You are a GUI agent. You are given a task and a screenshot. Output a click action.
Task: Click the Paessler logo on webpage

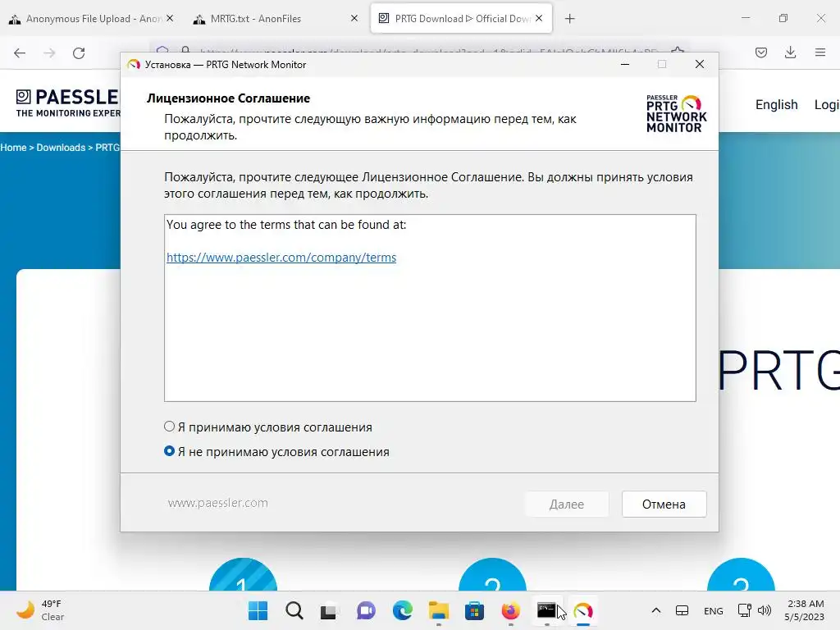(68, 103)
